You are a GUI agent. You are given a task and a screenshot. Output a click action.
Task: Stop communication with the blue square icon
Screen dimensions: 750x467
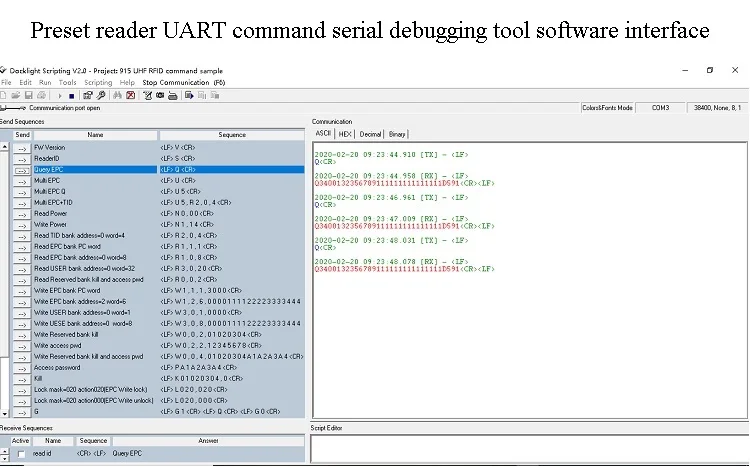coord(71,96)
